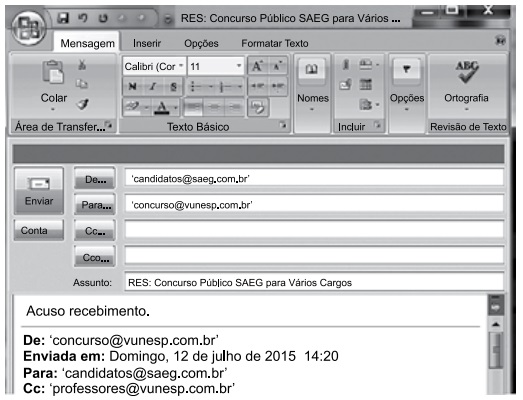Click the Copy icon
Image resolution: width=523 pixels, height=400 pixels.
coord(82,84)
